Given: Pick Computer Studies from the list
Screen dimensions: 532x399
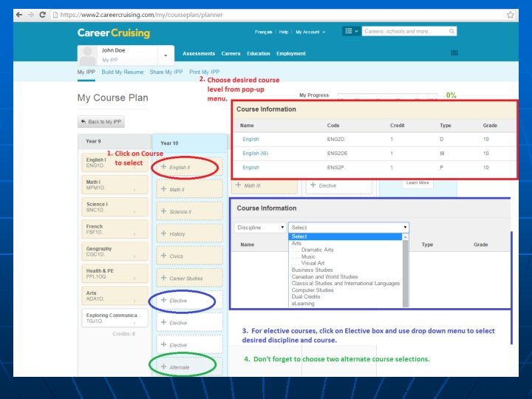Looking at the screenshot, I should [x=312, y=290].
